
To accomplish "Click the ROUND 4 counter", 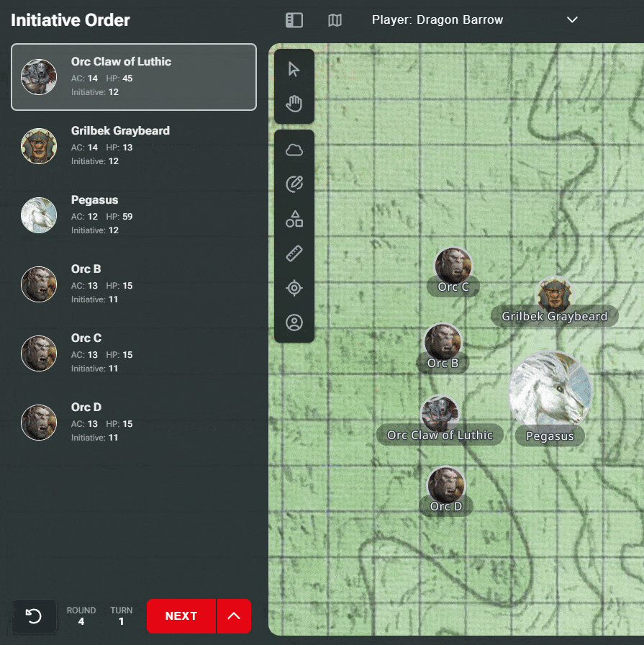I will point(81,615).
